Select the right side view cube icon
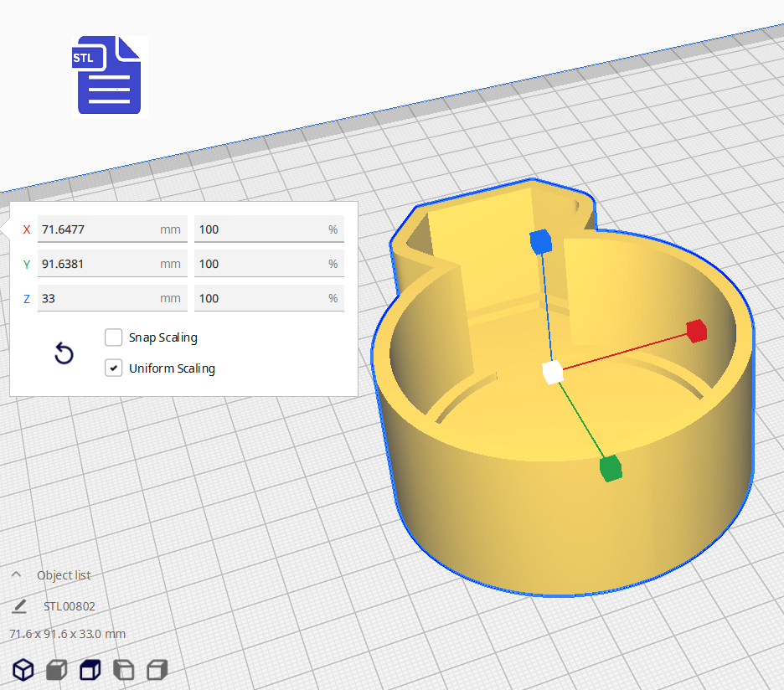 tap(157, 670)
